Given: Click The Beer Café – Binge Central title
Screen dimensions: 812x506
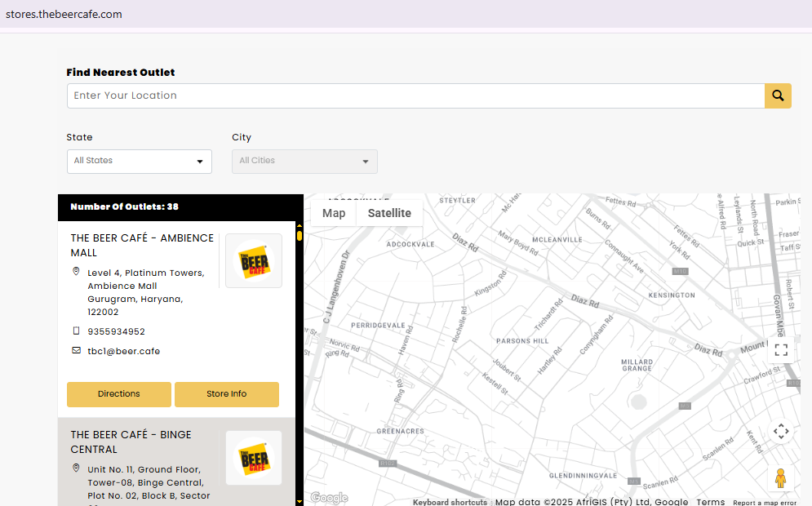Looking at the screenshot, I should coord(131,442).
